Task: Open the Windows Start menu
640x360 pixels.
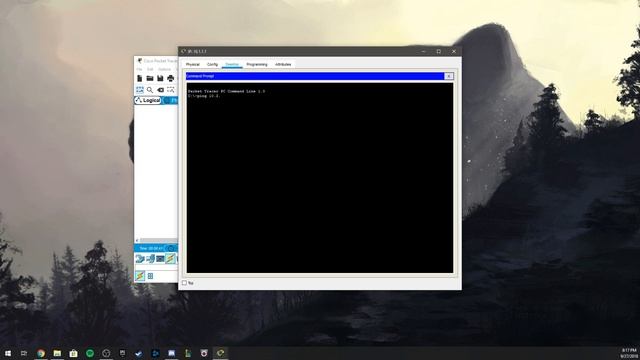Action: pyautogui.click(x=8, y=353)
